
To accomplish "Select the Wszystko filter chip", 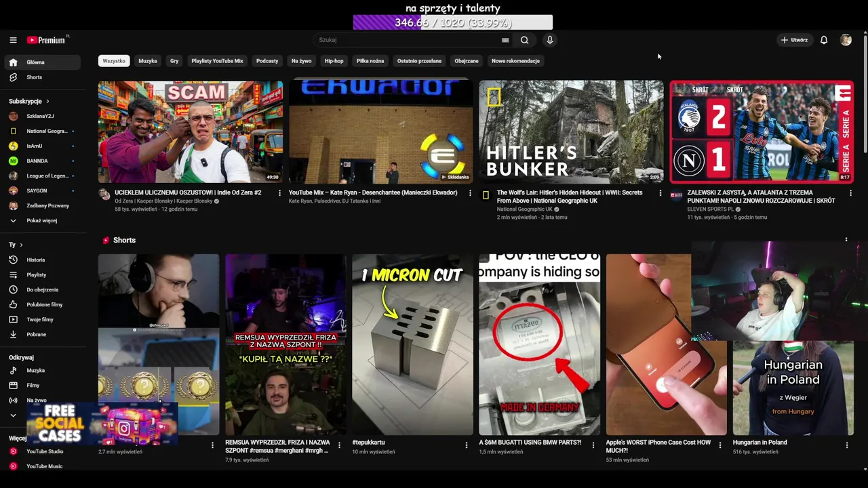I will [x=114, y=61].
